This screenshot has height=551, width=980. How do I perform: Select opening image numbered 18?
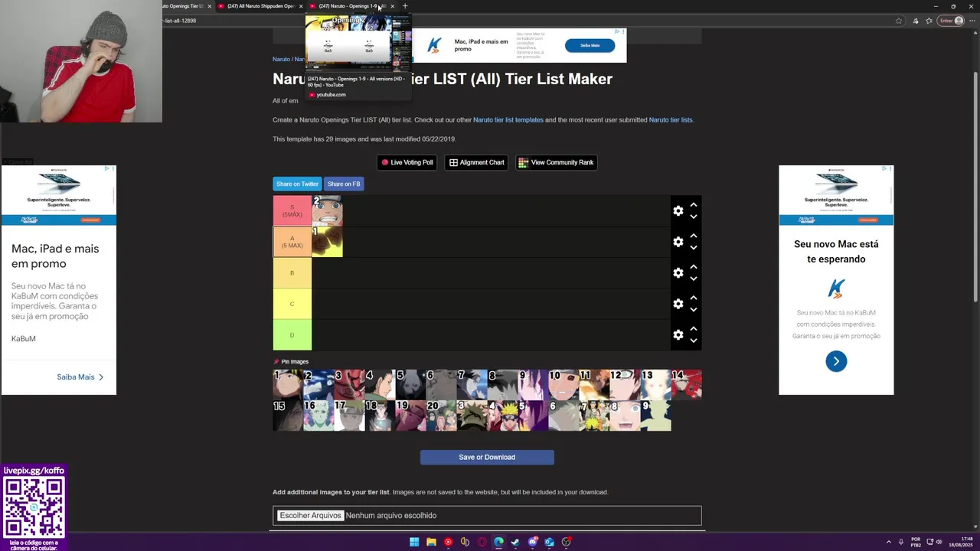click(x=380, y=416)
